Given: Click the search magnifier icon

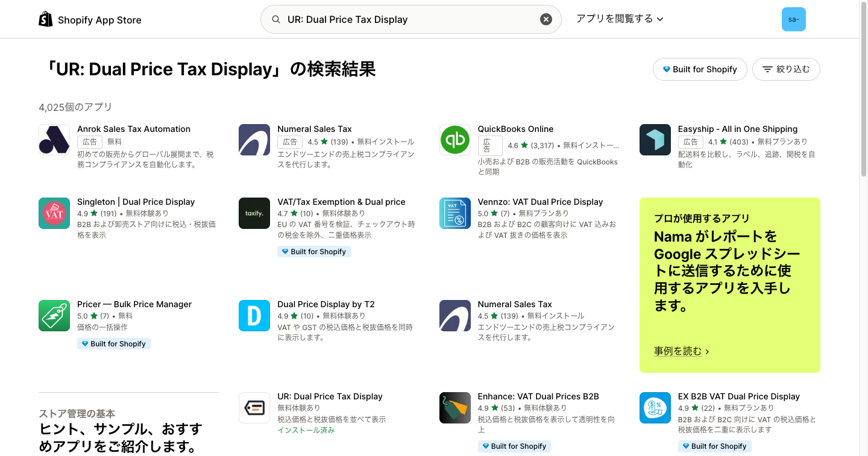Looking at the screenshot, I should 276,19.
